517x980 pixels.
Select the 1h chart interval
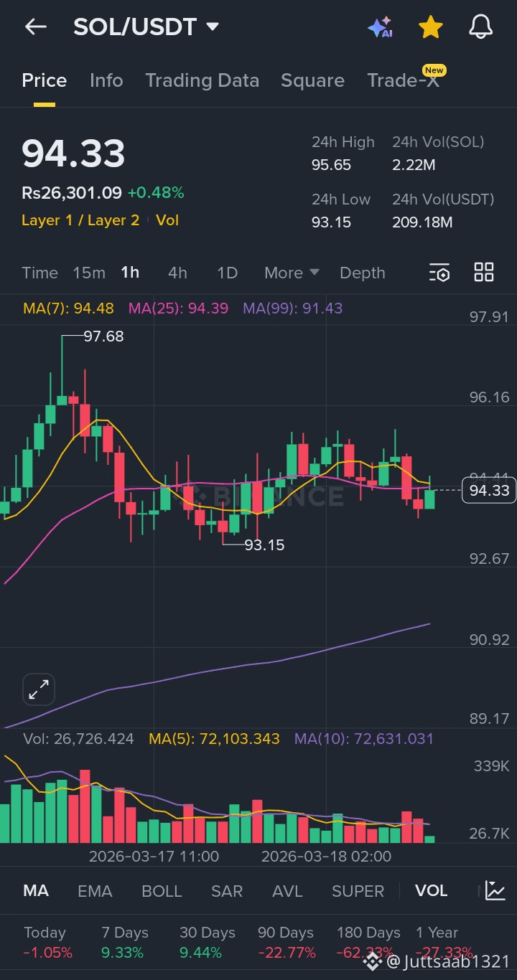(130, 273)
